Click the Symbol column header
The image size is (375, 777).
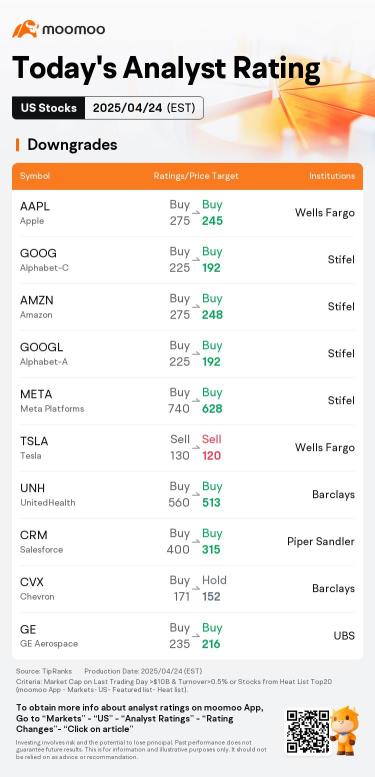pos(35,176)
